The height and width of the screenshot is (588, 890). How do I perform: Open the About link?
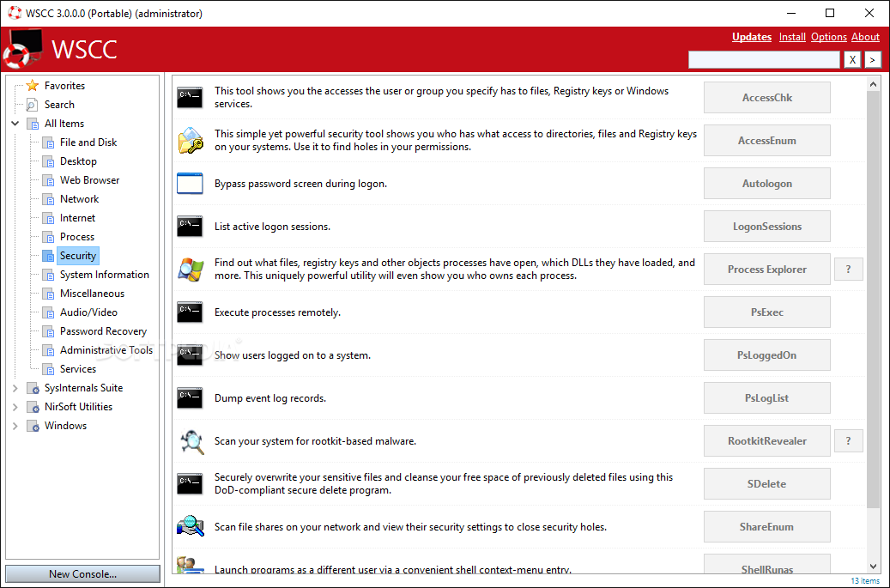click(x=865, y=36)
